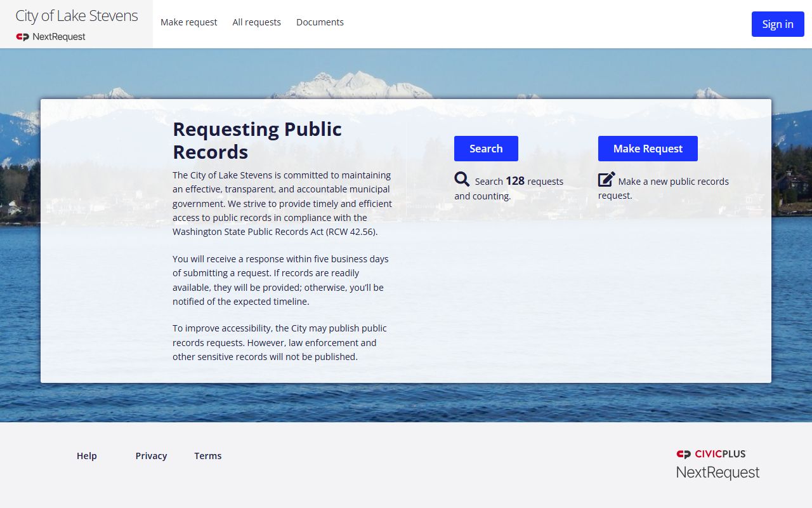
Task: Open the Make request nav item
Action: (x=188, y=22)
